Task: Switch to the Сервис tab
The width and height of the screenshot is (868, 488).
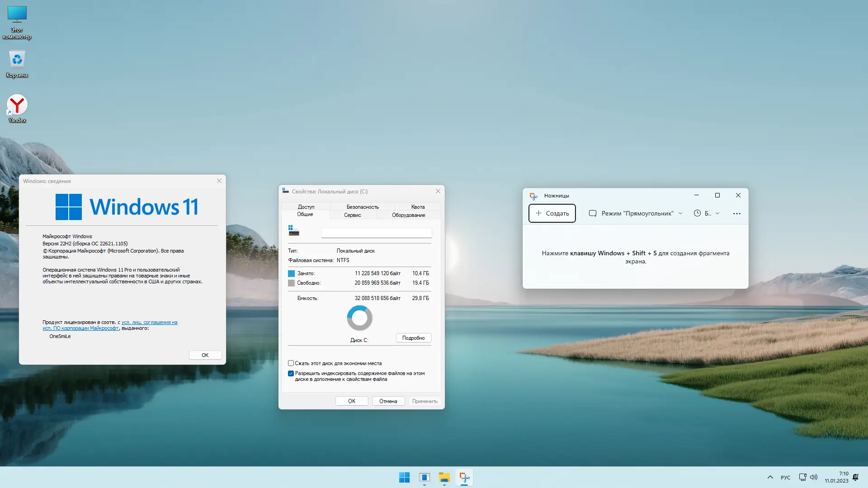Action: pos(352,215)
